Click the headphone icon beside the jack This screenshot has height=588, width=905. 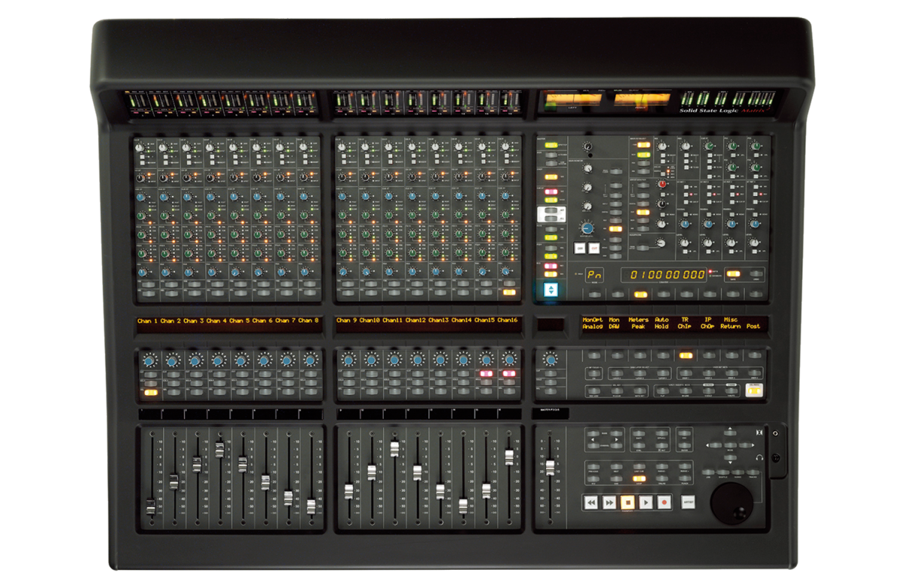pos(761,458)
